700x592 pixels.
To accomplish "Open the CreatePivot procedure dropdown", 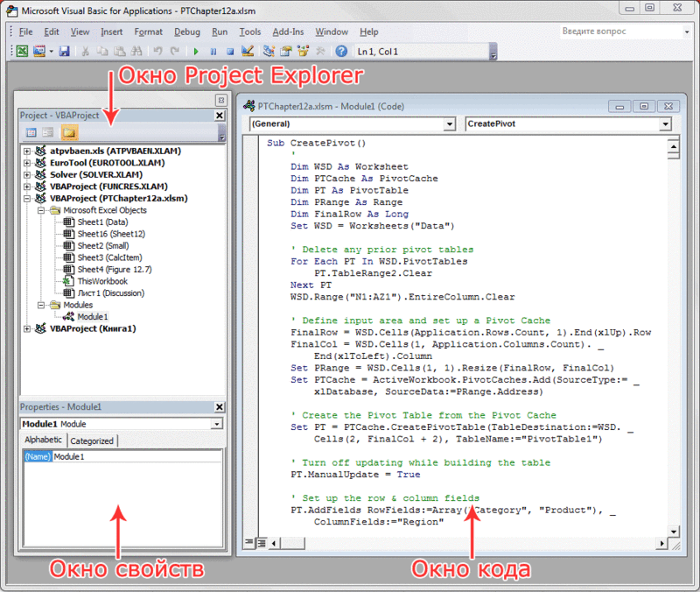I will [x=666, y=123].
